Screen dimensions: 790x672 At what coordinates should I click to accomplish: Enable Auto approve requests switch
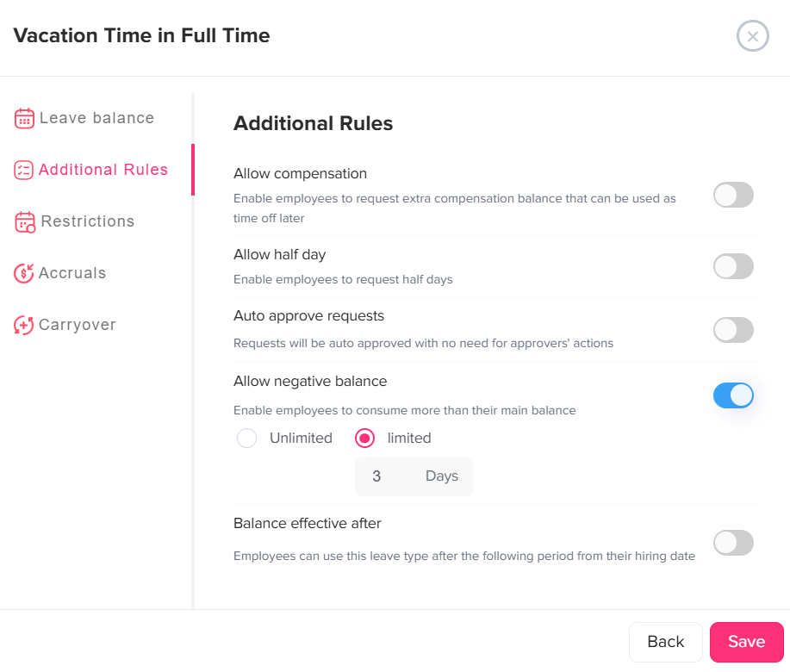(x=733, y=330)
